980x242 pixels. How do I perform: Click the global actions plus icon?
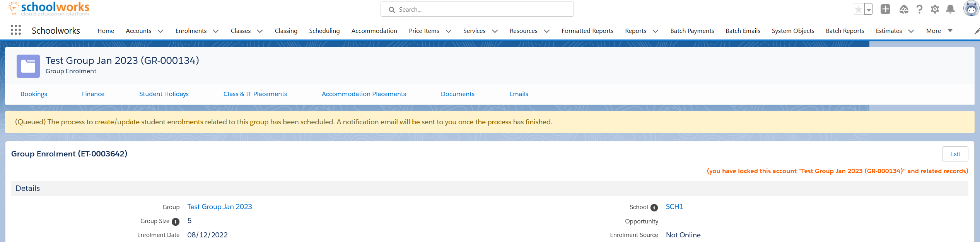coord(885,9)
